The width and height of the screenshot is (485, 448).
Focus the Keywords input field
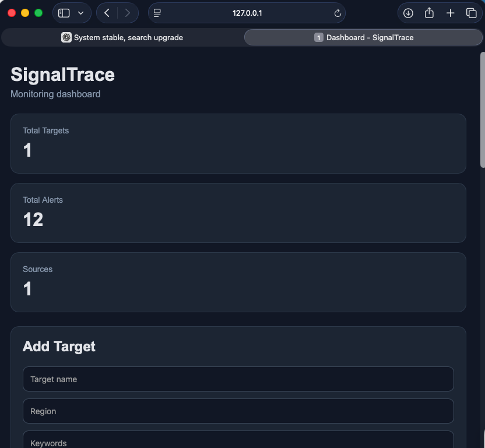pos(238,440)
